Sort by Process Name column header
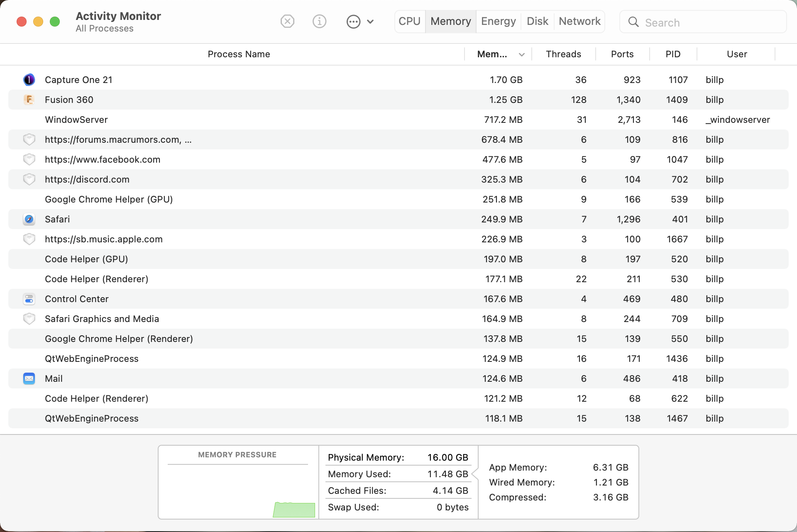The width and height of the screenshot is (797, 532). [239, 54]
